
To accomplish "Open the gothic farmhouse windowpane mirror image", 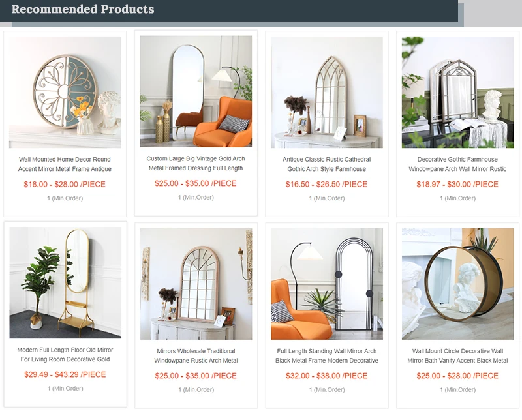I will 457,92.
